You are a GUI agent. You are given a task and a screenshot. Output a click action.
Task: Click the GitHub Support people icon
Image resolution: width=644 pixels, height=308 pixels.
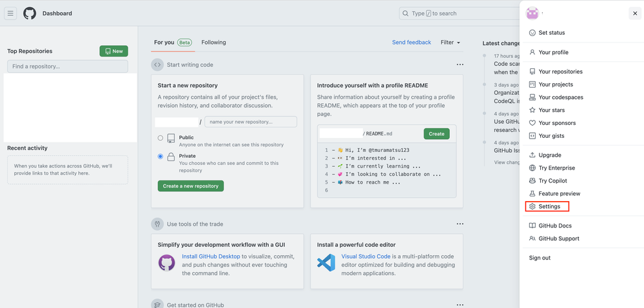[x=532, y=238]
